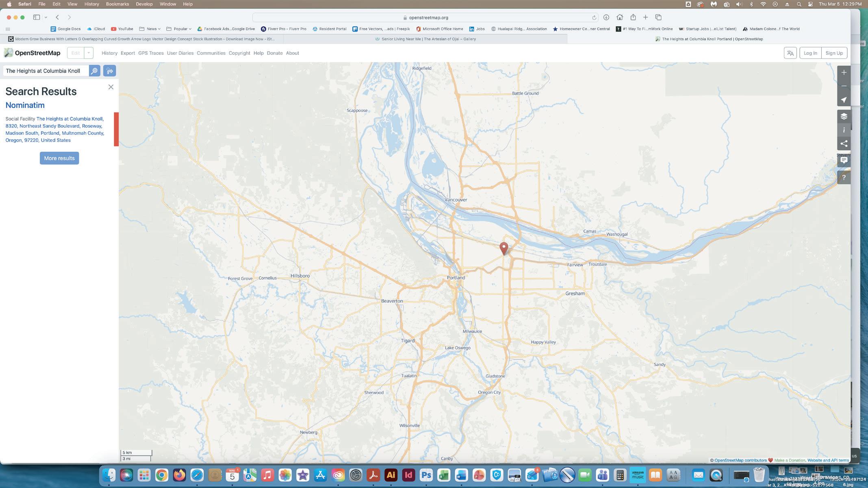The width and height of the screenshot is (868, 488).
Task: Zoom out using the map minus button
Action: [x=844, y=86]
